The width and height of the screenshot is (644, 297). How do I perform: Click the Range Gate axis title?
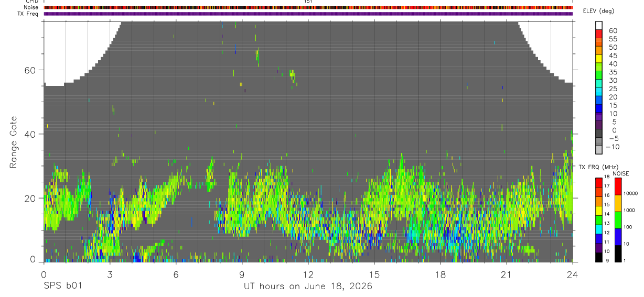[14, 142]
